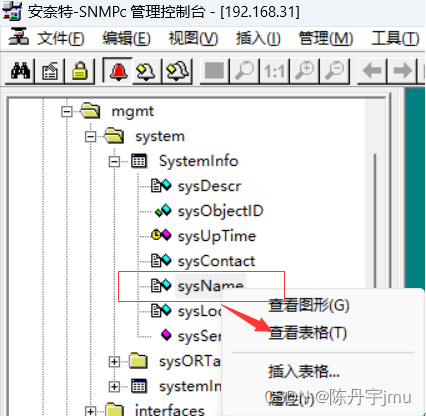Image resolution: width=426 pixels, height=416 pixels.
Task: Click the system folder icon
Action: tap(114, 136)
